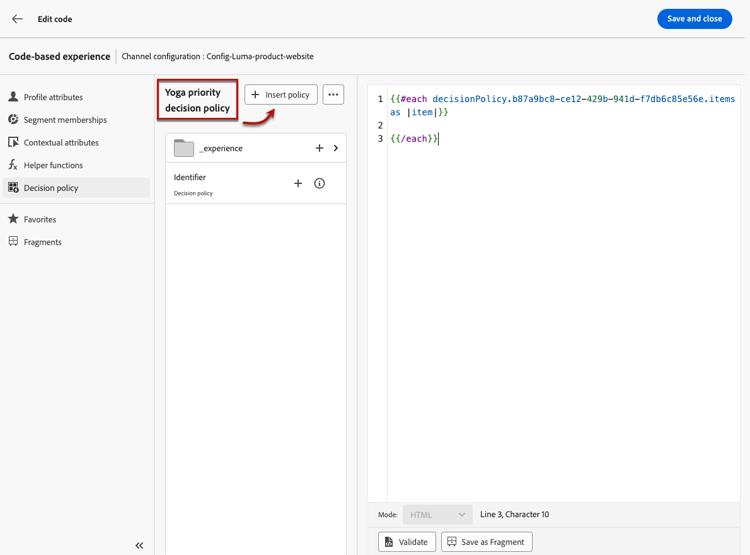750x555 pixels.
Task: Click Insert policy button
Action: tap(281, 95)
